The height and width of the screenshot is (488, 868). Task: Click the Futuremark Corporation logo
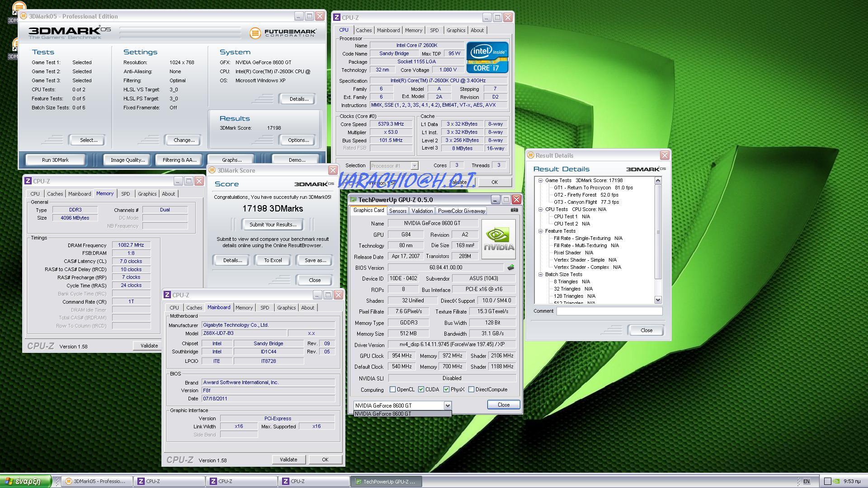pyautogui.click(x=283, y=33)
